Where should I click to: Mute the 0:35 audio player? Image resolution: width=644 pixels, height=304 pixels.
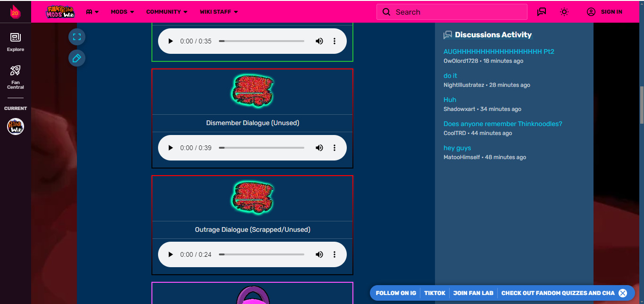[319, 41]
